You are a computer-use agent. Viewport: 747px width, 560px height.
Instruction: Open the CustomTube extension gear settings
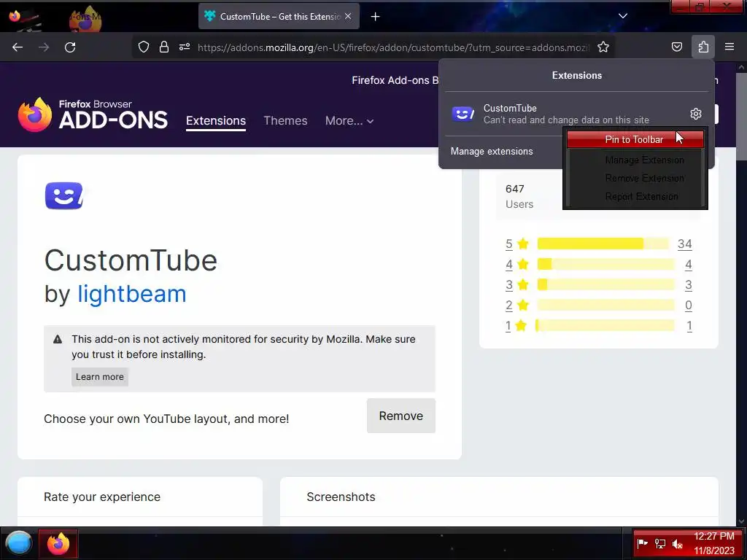pos(695,114)
